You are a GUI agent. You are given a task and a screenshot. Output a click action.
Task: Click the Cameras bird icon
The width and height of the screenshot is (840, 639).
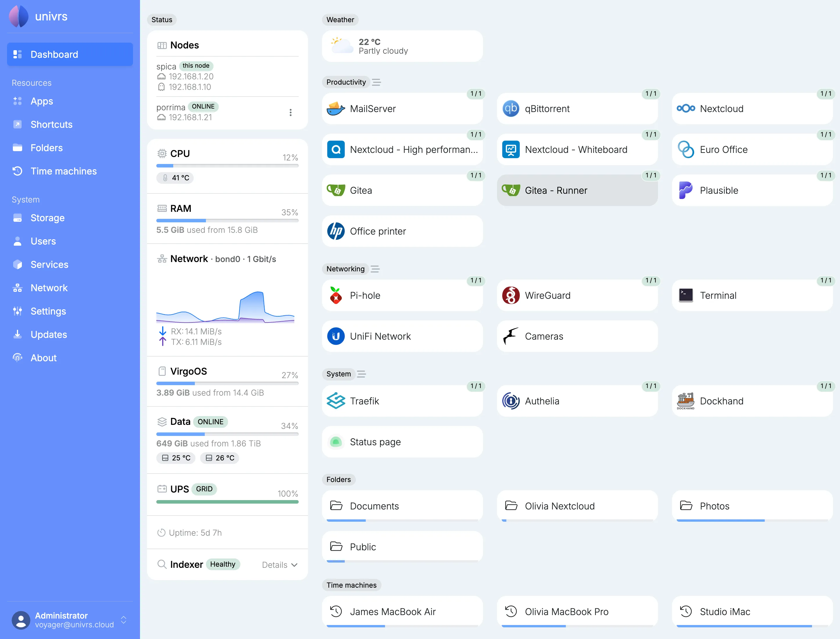[x=511, y=336]
